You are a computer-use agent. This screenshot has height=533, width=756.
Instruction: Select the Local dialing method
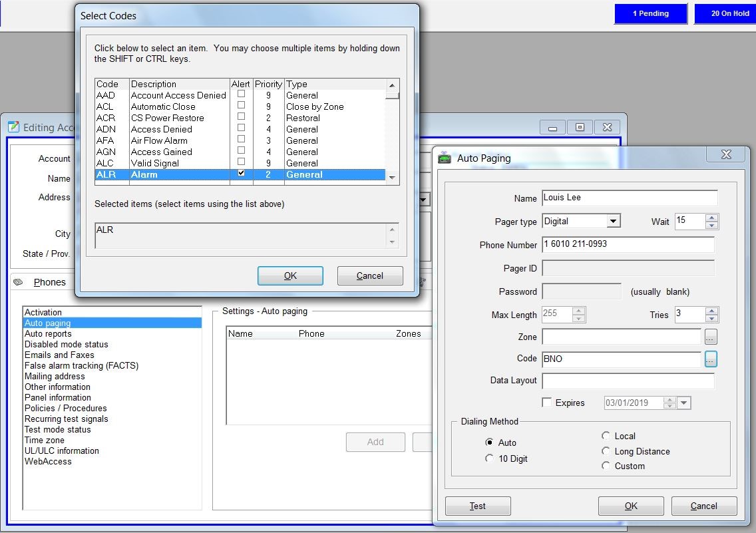coord(606,436)
